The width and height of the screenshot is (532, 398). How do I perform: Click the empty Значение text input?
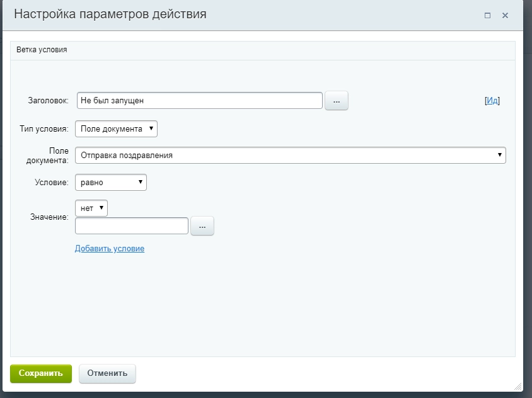tap(132, 225)
